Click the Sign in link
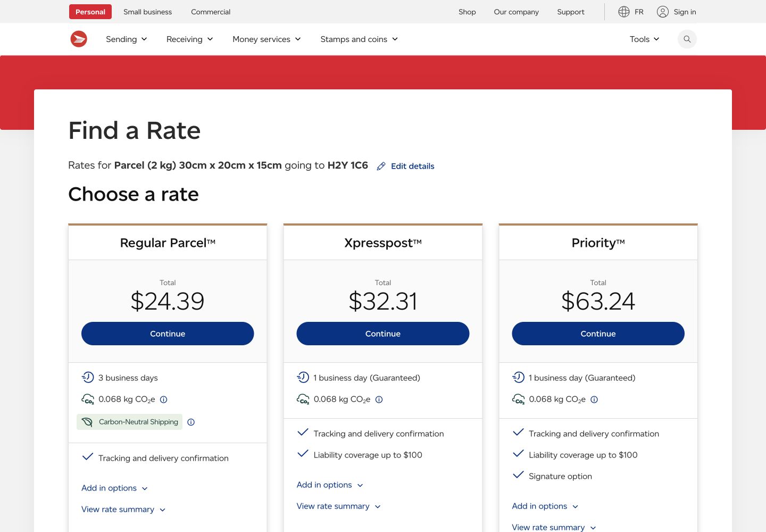 [685, 12]
